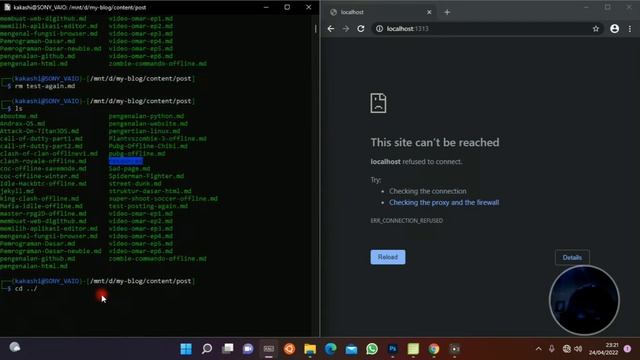Image resolution: width=640 pixels, height=360 pixels.
Task: Click 'street-dunk.md' in terminal listing
Action: [135, 184]
